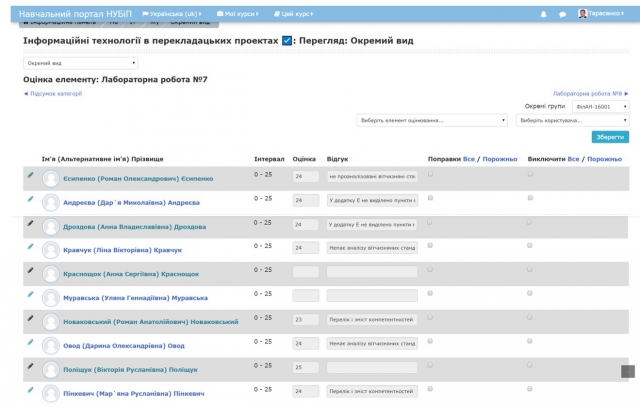Check the override box for Краснощок
640x408 pixels.
click(x=430, y=270)
